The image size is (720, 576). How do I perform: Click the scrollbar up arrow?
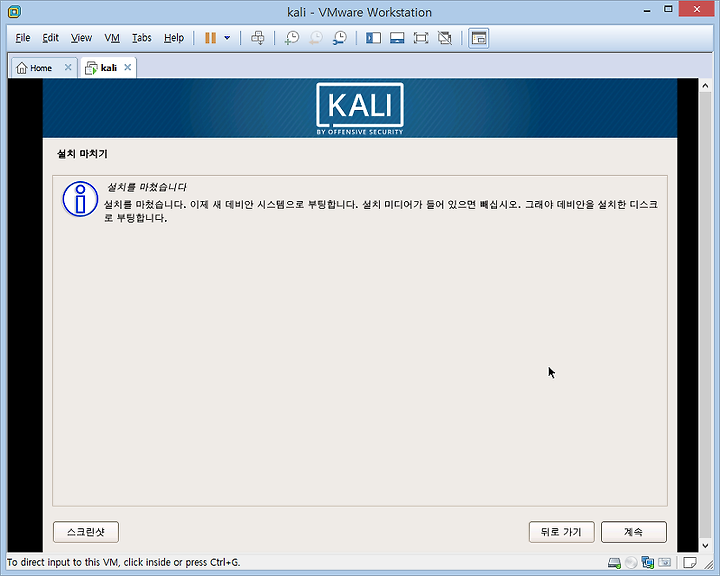[705, 85]
